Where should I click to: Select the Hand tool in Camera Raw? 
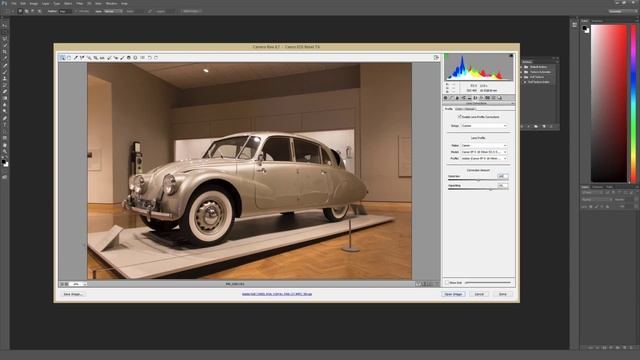coord(69,58)
